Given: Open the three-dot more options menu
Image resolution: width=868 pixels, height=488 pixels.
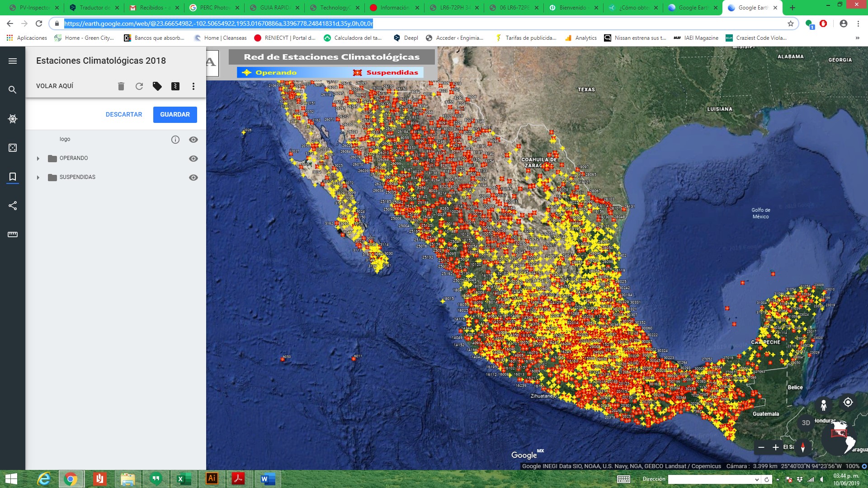Looking at the screenshot, I should (193, 86).
